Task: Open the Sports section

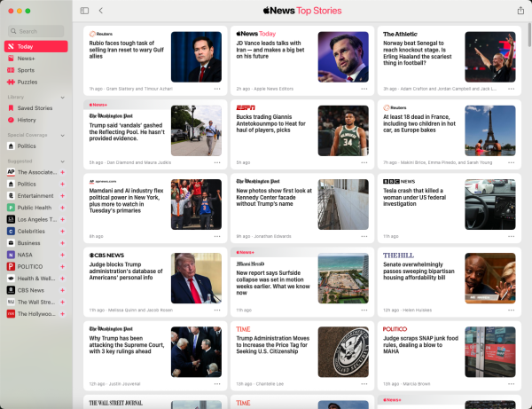Action: 36,70
